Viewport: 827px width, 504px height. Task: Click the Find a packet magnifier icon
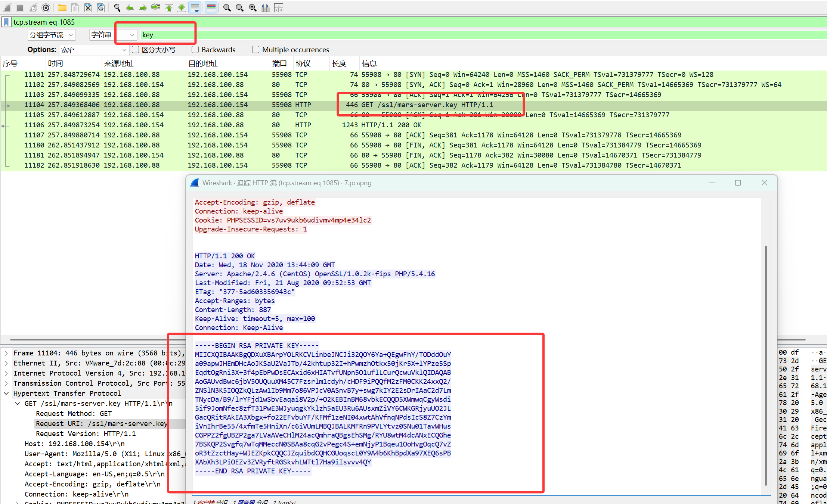[x=117, y=7]
